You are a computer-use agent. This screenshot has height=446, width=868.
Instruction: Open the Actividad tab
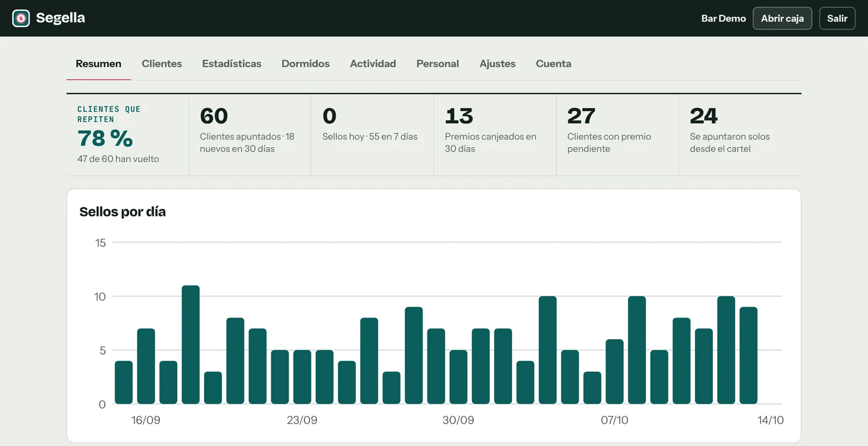[x=373, y=63]
